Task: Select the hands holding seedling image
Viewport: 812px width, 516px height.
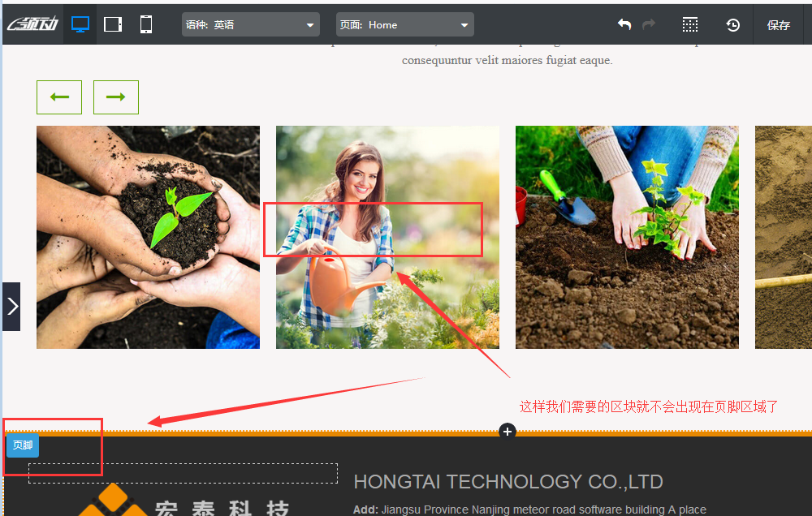Action: 148,237
